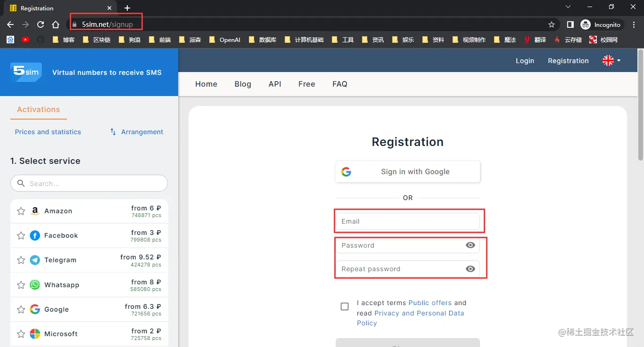Open the 云存储 bookmark
Viewport: 644px width, 347px height.
pyautogui.click(x=568, y=40)
